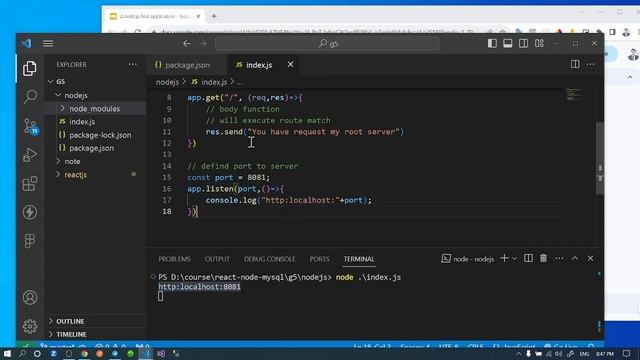Viewport: 640px width, 360px height.
Task: Switch to the DEBUG CONSOLE tab
Action: coord(269,259)
